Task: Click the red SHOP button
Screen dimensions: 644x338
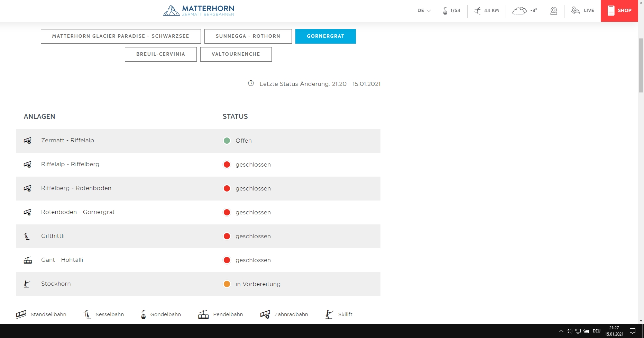Action: 619,11
